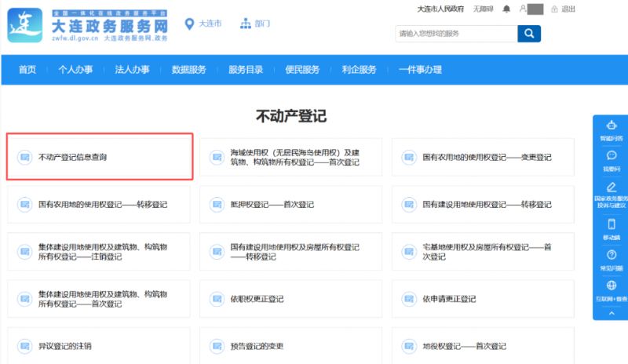Click the icon beside 抵押权登记——首次登记
Screen dimensions: 628x364
point(217,204)
